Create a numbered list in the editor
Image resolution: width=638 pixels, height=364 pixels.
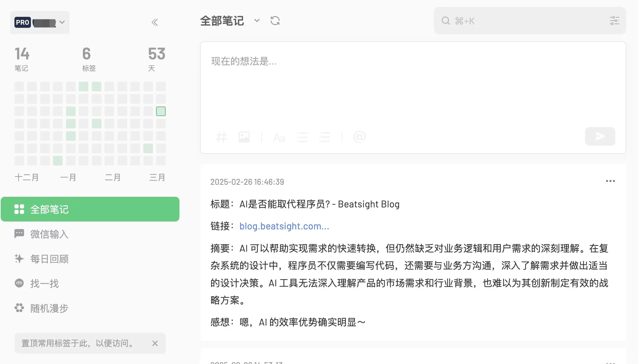(325, 137)
